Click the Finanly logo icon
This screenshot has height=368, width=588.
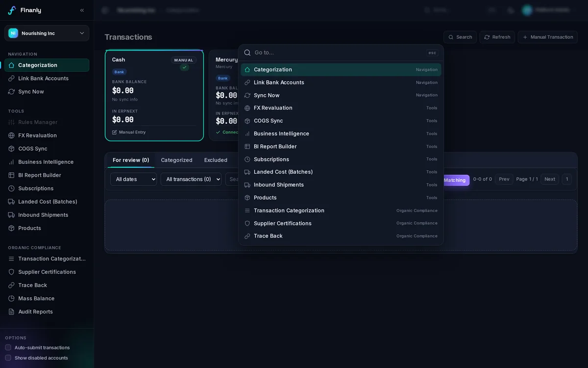coord(12,10)
